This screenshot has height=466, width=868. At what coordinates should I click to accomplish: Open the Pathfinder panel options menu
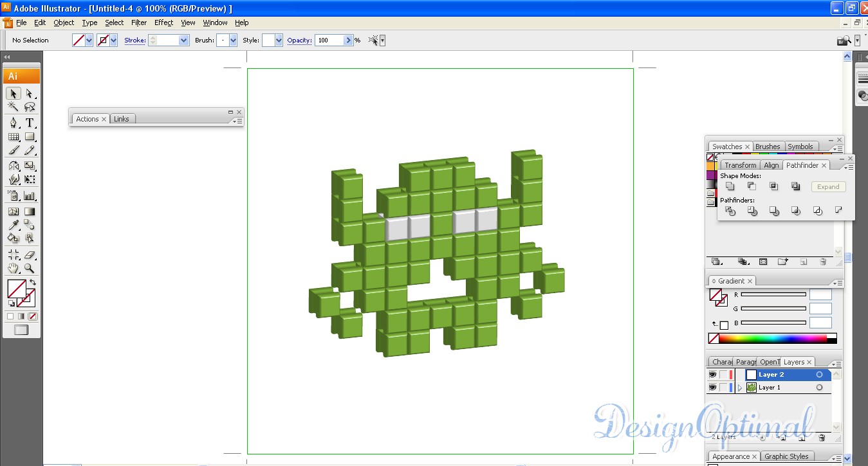coord(849,167)
